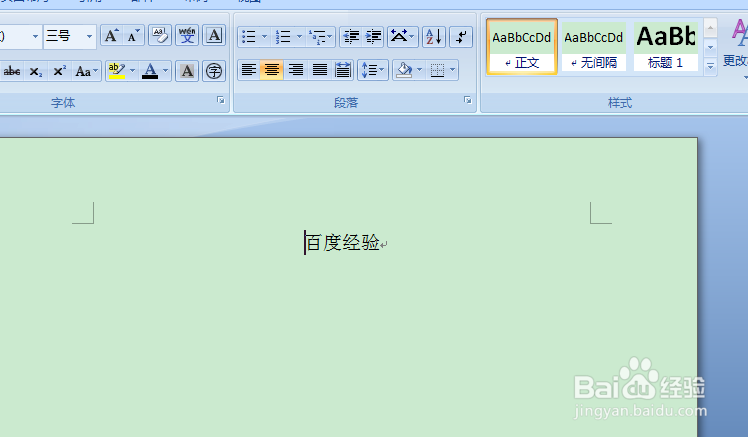Screen dimensions: 748x437
Task: Apply the Borders button
Action: pos(437,71)
